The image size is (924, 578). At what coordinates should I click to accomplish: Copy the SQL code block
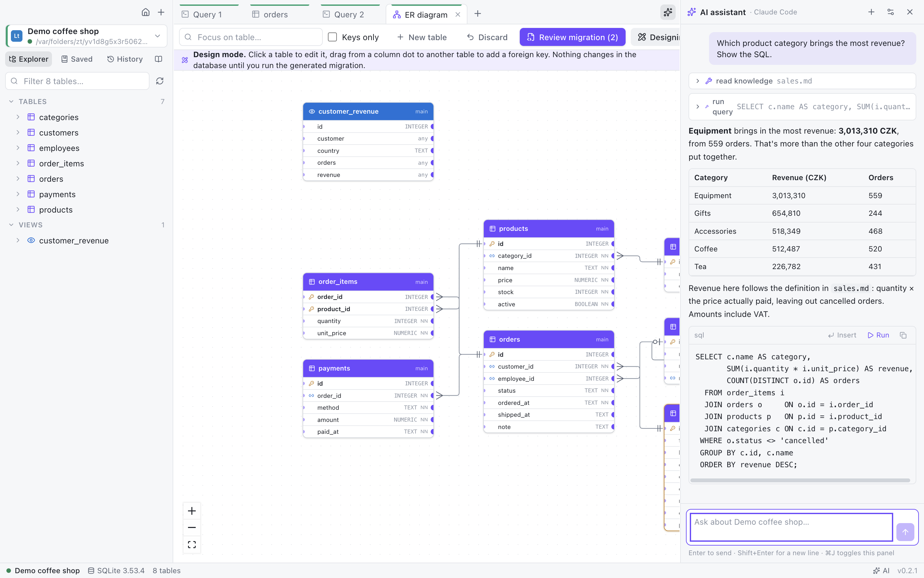coord(903,335)
